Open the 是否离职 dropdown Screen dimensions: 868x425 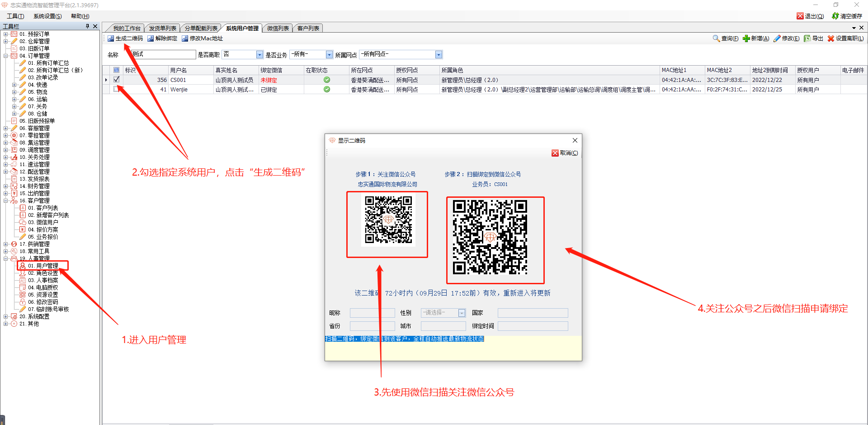(259, 55)
